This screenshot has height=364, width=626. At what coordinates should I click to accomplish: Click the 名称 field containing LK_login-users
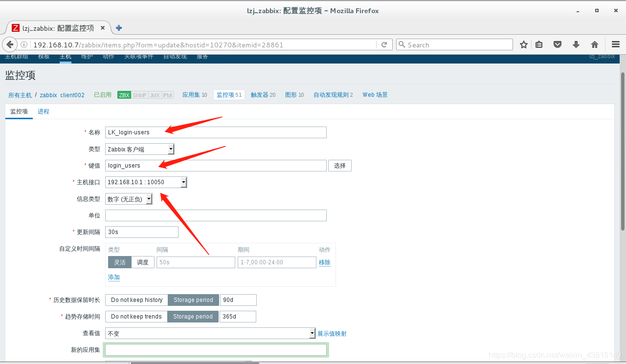point(216,132)
